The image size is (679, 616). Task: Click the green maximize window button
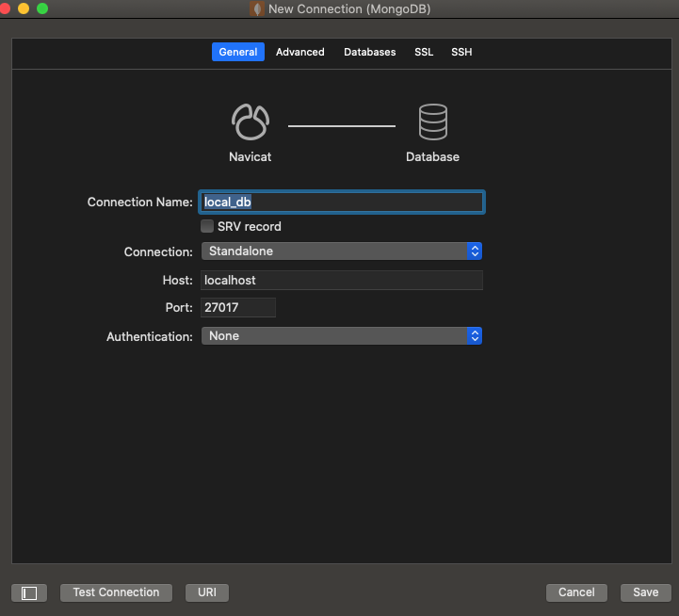coord(42,8)
